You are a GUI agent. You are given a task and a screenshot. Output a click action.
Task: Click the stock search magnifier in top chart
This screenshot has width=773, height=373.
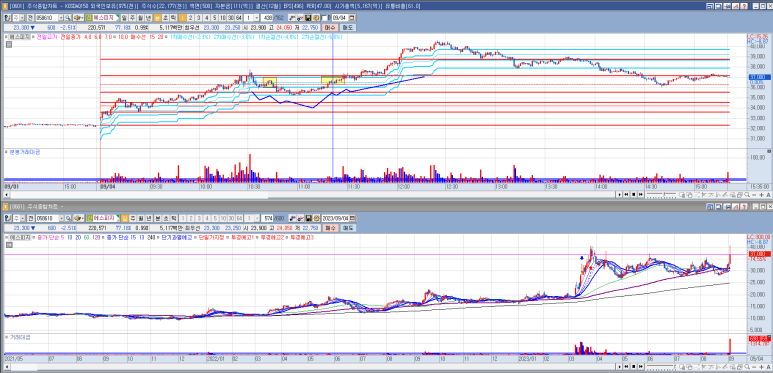pyautogui.click(x=68, y=17)
